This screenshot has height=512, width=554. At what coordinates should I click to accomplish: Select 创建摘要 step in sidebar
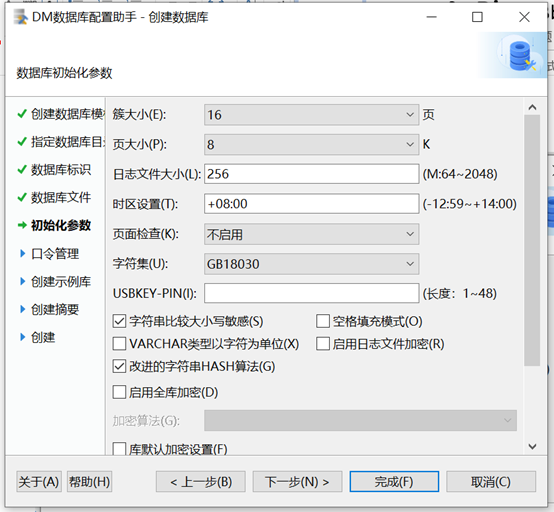[55, 309]
